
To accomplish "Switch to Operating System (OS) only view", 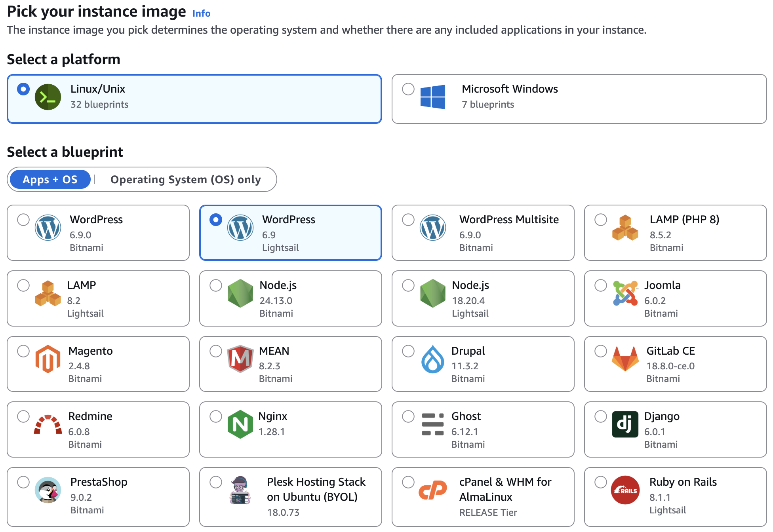I will click(x=186, y=179).
